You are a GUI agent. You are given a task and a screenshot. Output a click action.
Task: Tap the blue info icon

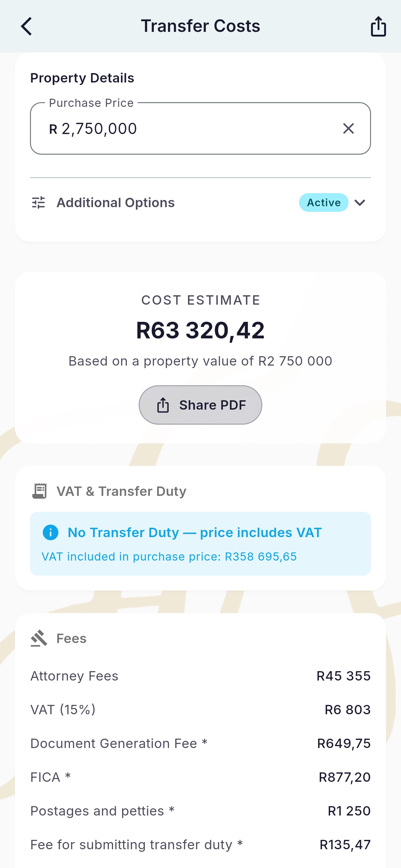click(51, 532)
